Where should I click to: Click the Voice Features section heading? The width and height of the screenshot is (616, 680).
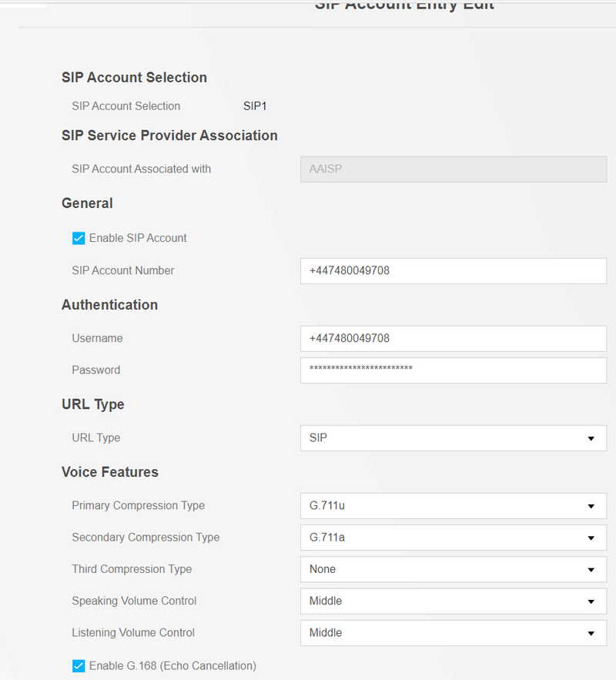point(110,472)
